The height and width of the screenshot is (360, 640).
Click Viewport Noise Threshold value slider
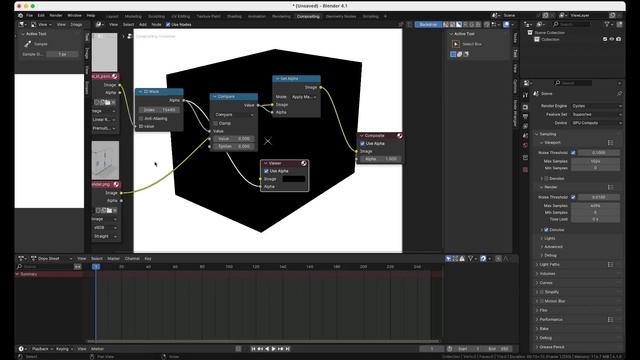[599, 153]
